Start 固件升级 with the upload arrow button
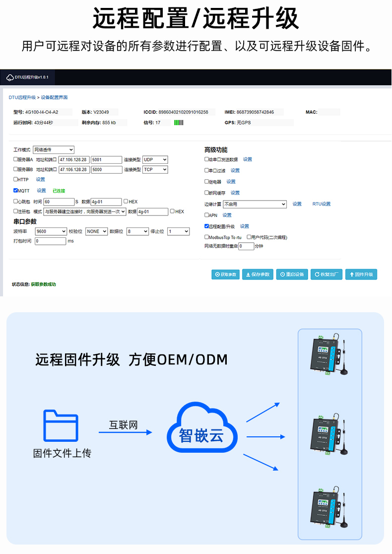 pyautogui.click(x=362, y=275)
